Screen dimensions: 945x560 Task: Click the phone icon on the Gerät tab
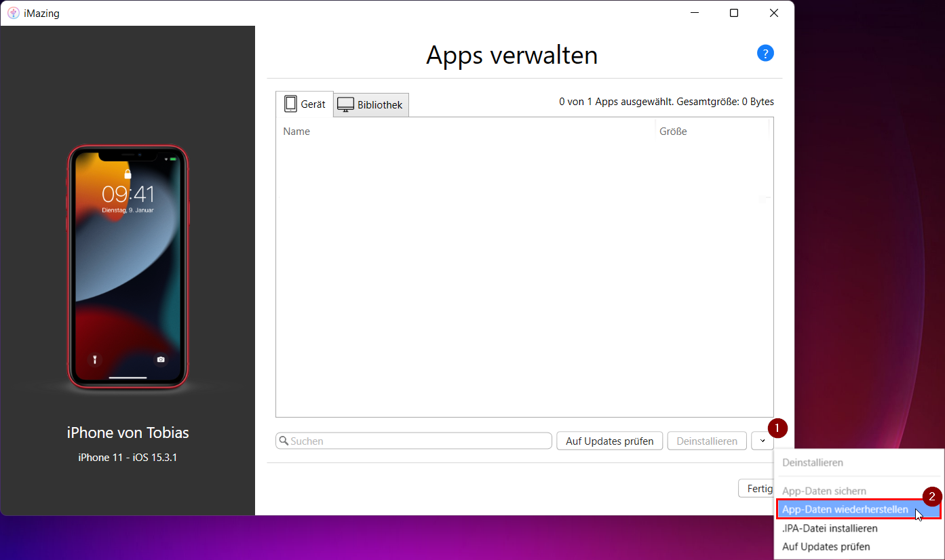click(291, 104)
